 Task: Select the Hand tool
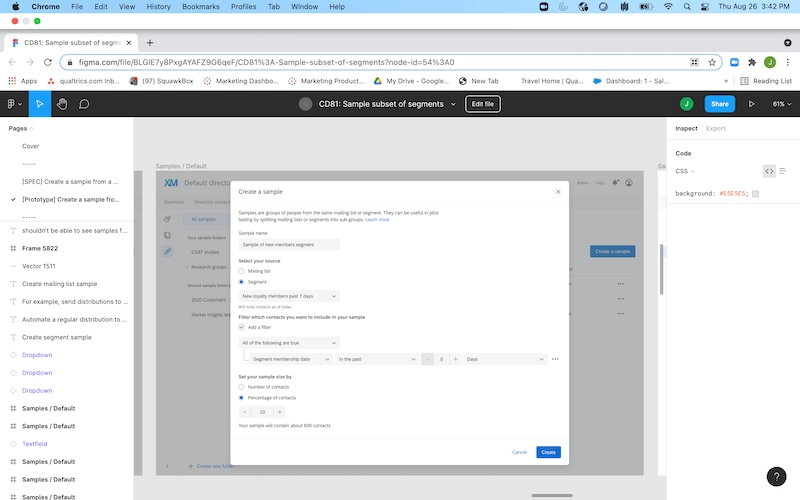tap(62, 104)
